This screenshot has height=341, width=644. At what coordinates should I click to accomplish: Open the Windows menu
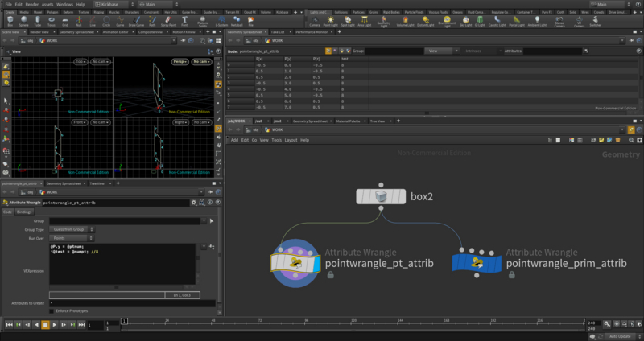coord(64,5)
